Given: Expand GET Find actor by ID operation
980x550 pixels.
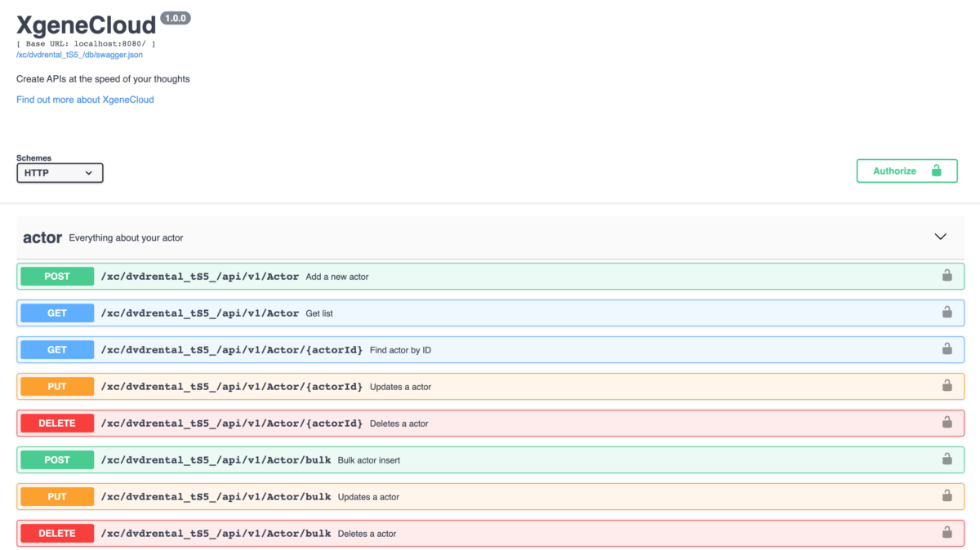Looking at the screenshot, I should pyautogui.click(x=490, y=349).
